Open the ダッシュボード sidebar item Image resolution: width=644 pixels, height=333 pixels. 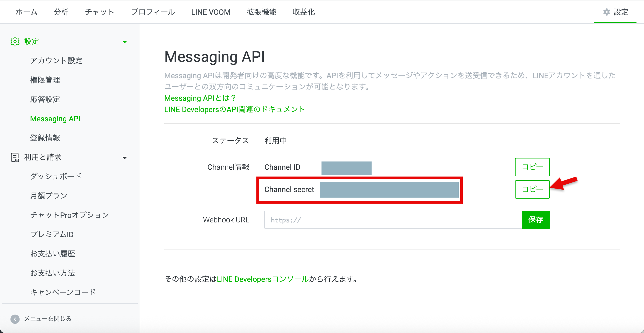(x=56, y=176)
